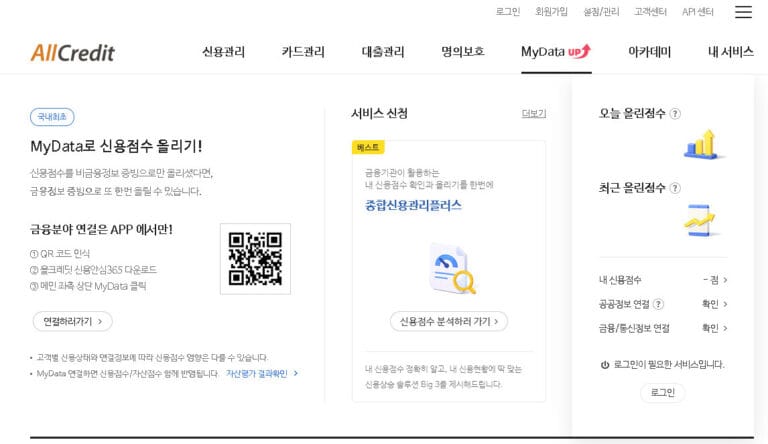Open the 명의보호 menu
Viewport: 768px width, 444px height.
[x=463, y=51]
